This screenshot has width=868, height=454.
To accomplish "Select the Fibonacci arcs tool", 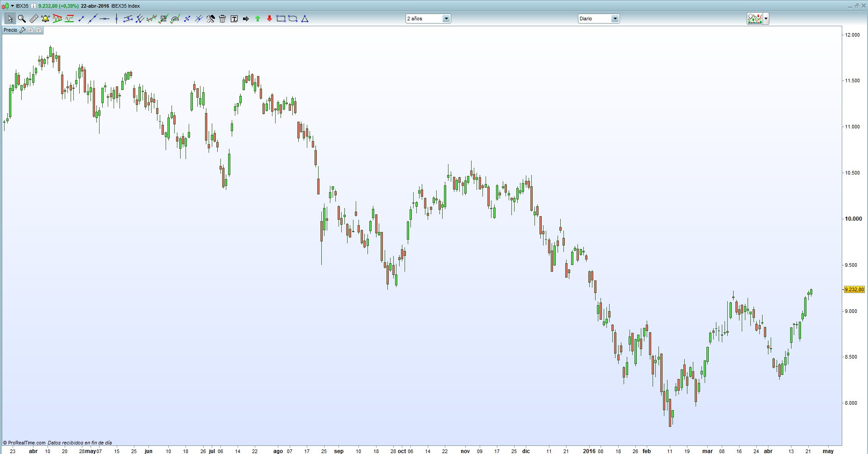I will pyautogui.click(x=175, y=19).
